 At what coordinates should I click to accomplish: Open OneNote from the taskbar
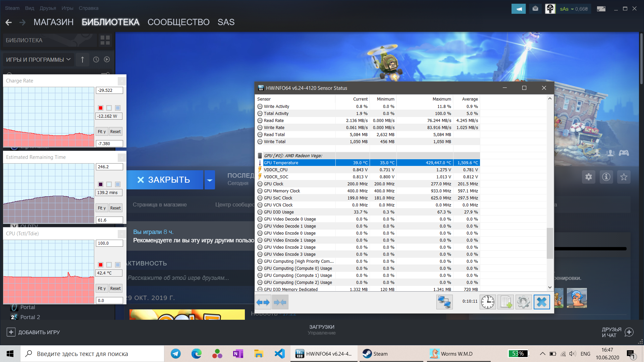point(238,354)
